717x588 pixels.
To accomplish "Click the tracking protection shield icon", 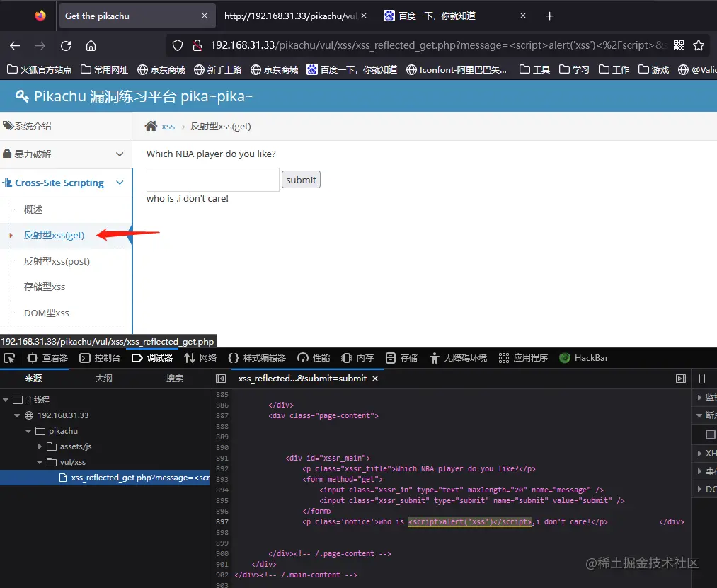I will [178, 45].
